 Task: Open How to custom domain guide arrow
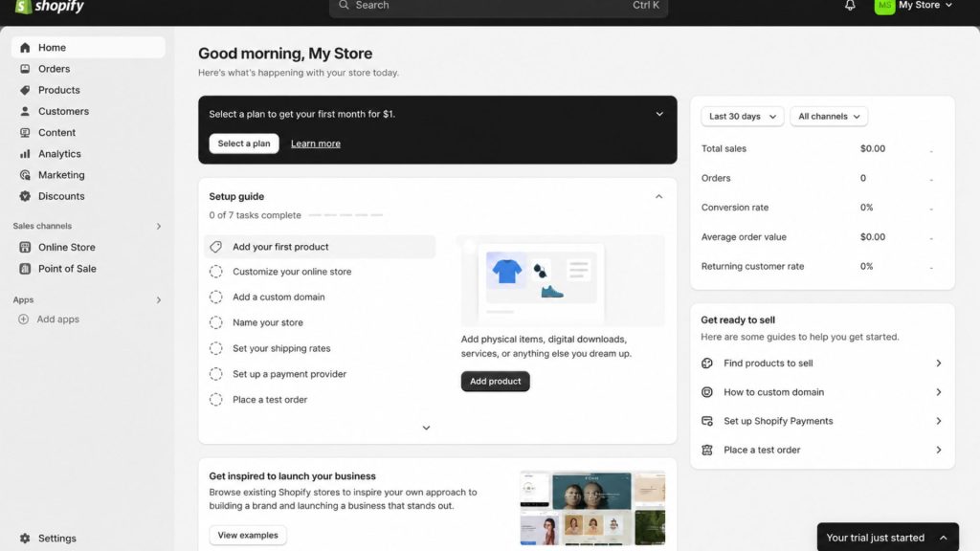[938, 392]
